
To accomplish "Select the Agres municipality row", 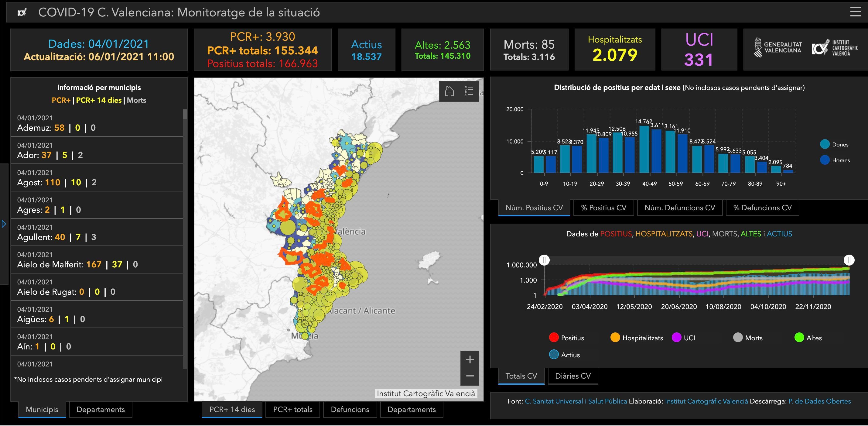I will [97, 205].
